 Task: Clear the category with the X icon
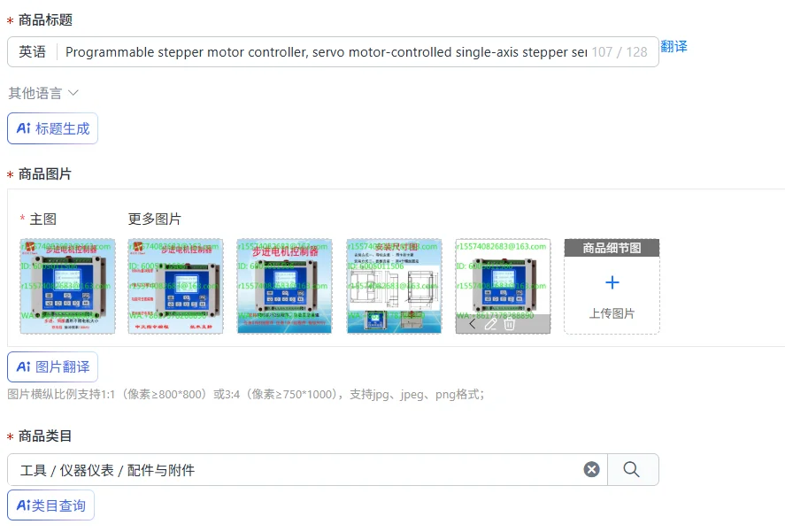591,469
